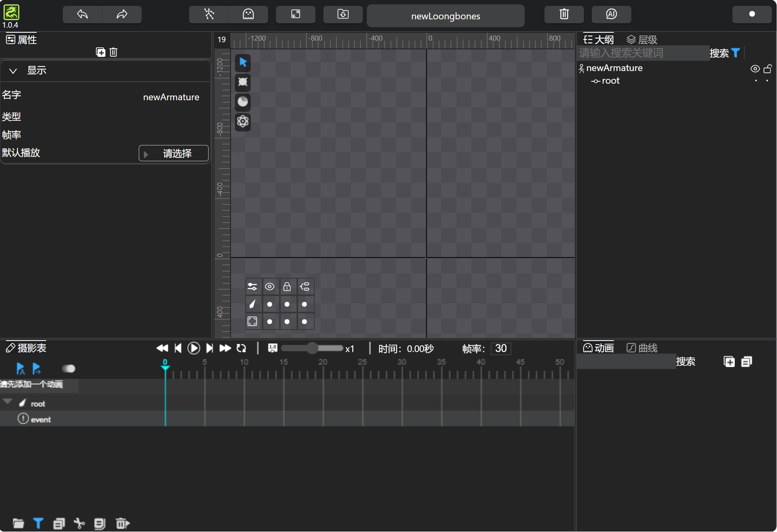Toggle visibility eye of newArmature

(755, 69)
